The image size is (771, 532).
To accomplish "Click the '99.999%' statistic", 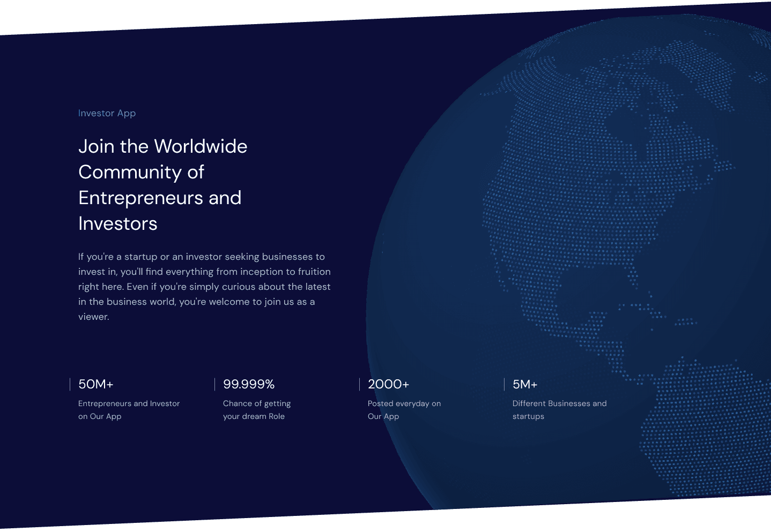I will tap(249, 384).
